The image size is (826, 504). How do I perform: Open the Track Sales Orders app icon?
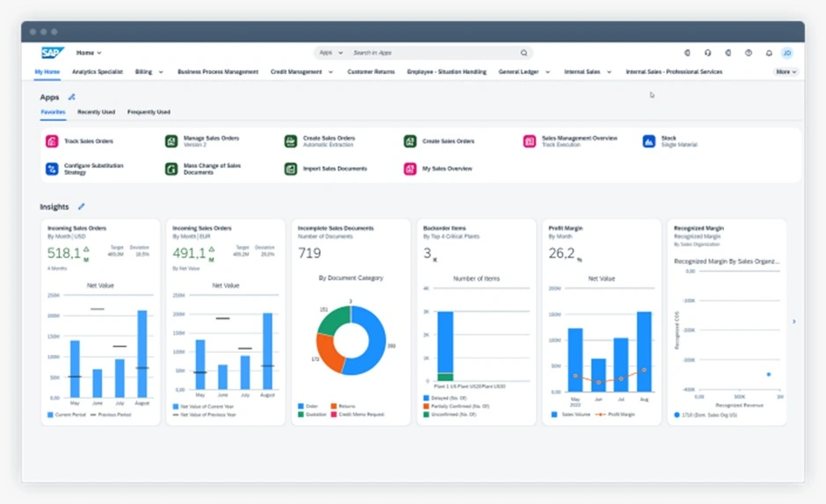tap(52, 141)
